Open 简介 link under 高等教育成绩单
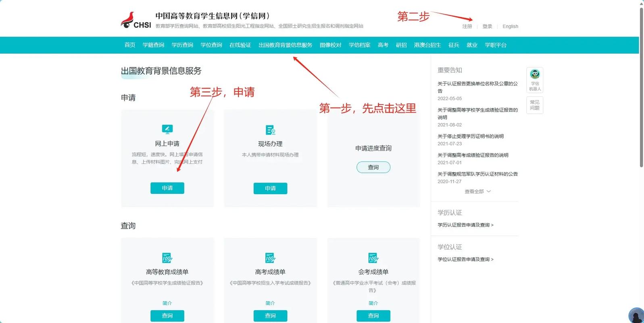644x323 pixels. [167, 303]
